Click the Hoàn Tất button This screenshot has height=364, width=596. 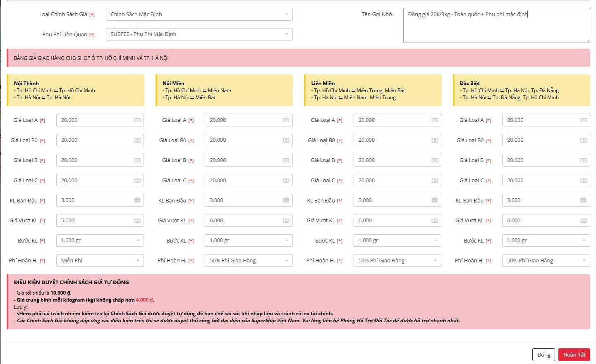tap(574, 355)
